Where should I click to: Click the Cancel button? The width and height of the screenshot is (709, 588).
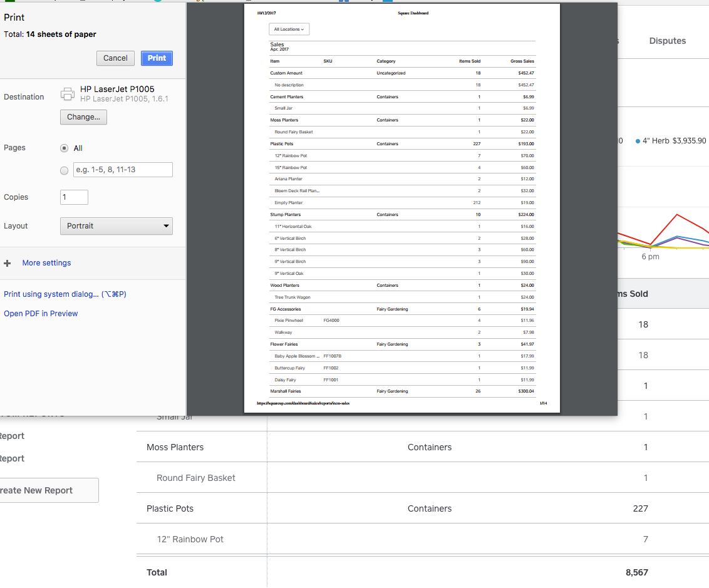click(x=115, y=58)
